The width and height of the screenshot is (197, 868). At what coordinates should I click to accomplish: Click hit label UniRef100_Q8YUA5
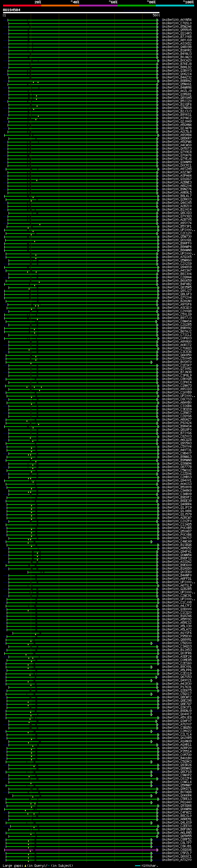[x=177, y=98]
